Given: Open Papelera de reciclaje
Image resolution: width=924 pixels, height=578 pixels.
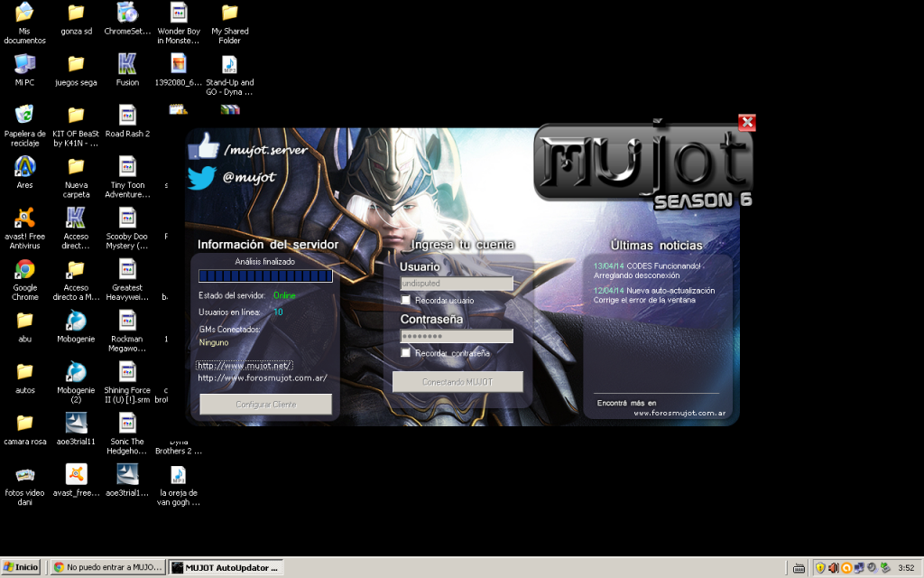Looking at the screenshot, I should point(25,115).
